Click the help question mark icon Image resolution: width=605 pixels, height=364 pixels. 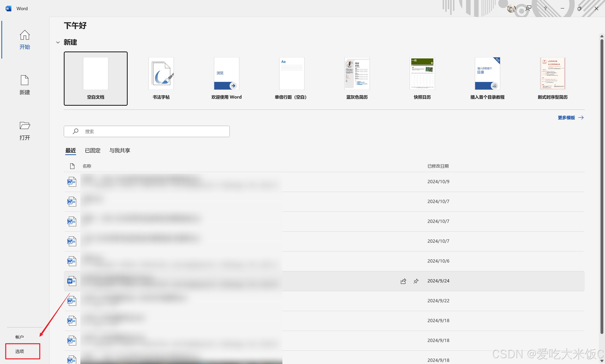click(x=545, y=9)
